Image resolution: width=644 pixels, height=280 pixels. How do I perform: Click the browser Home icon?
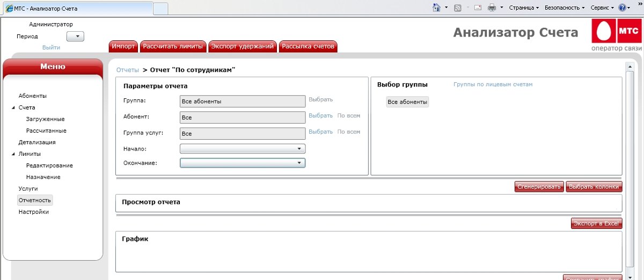(x=436, y=8)
